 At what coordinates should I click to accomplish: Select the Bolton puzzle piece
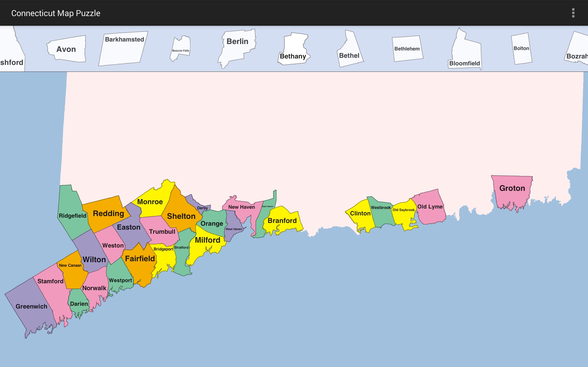point(521,49)
